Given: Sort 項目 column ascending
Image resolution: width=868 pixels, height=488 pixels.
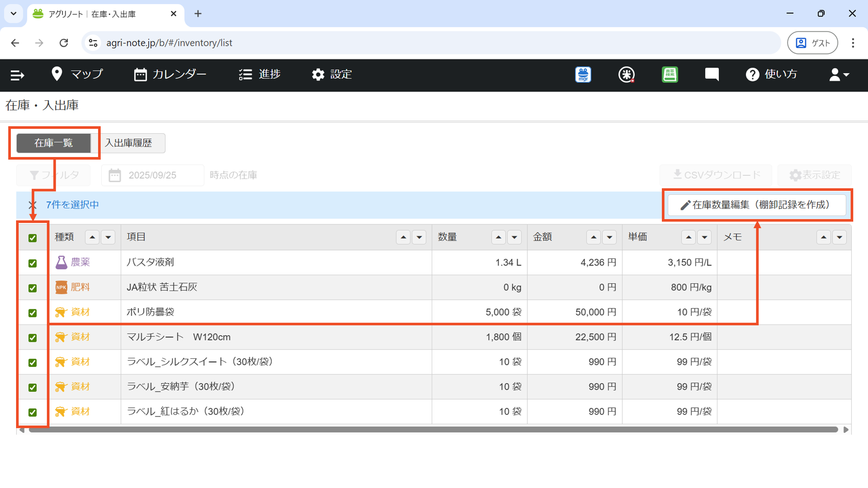Looking at the screenshot, I should point(403,237).
